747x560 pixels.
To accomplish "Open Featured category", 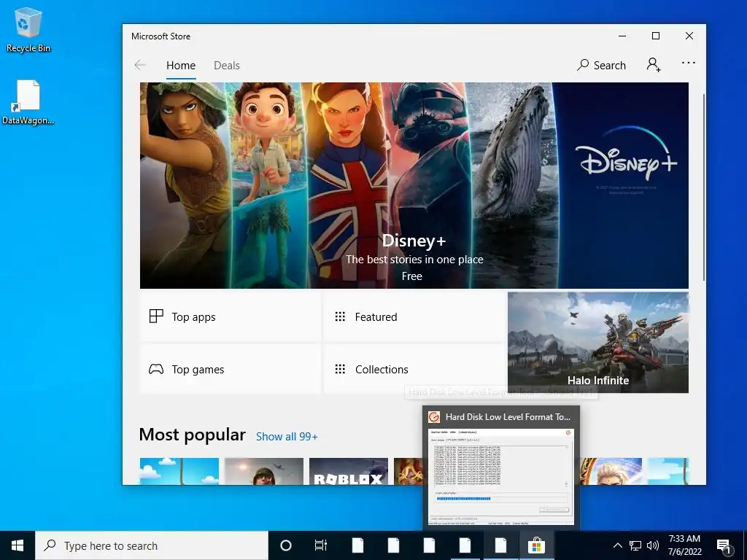I will [414, 316].
